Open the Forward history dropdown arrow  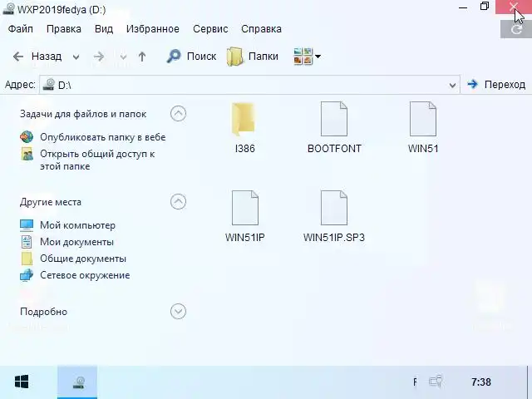tap(123, 57)
